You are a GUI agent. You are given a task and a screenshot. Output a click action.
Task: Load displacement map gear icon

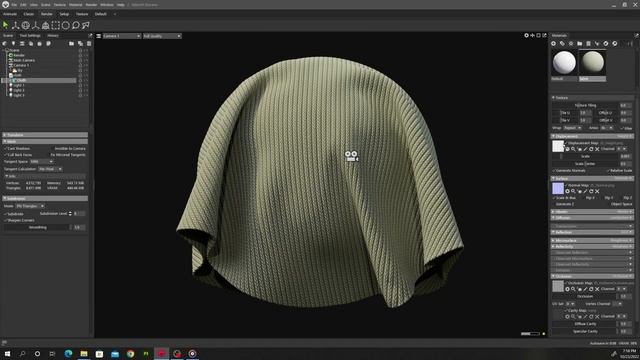[x=567, y=149]
